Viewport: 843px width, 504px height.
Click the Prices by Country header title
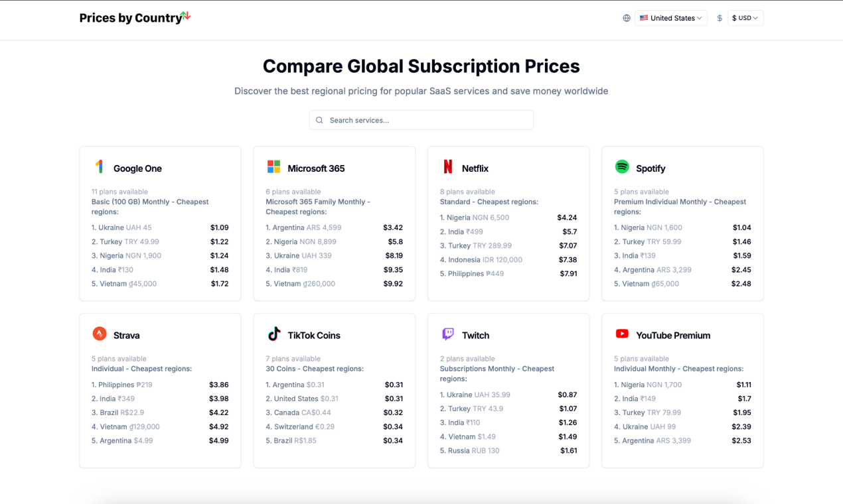(130, 18)
